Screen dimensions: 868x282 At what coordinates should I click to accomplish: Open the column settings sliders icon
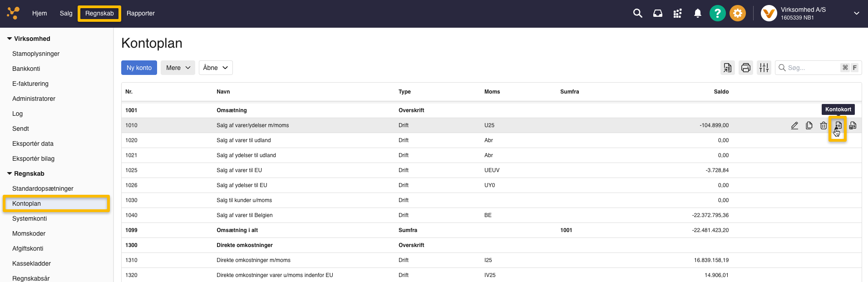[764, 68]
